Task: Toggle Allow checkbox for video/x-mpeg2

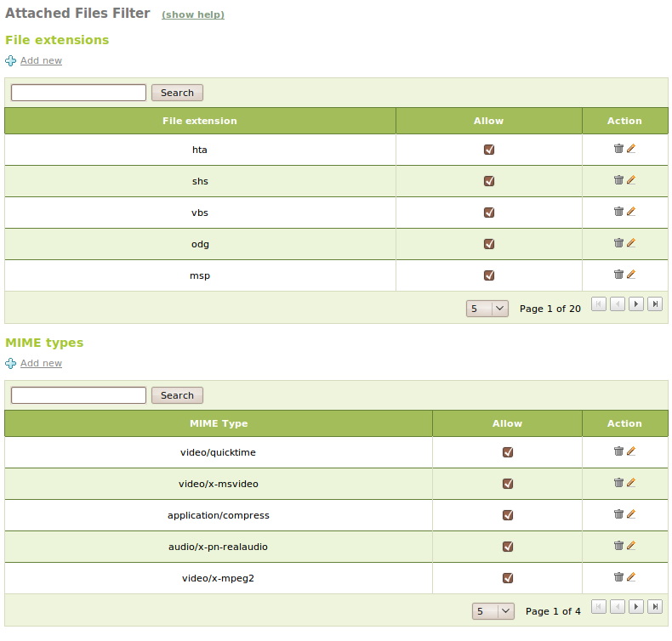Action: [x=508, y=578]
